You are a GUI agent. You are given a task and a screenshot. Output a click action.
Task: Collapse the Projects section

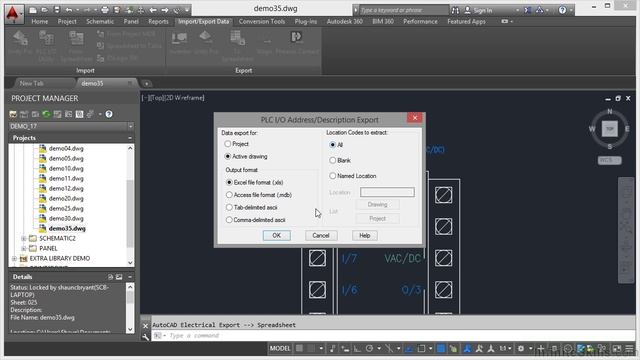(x=130, y=138)
